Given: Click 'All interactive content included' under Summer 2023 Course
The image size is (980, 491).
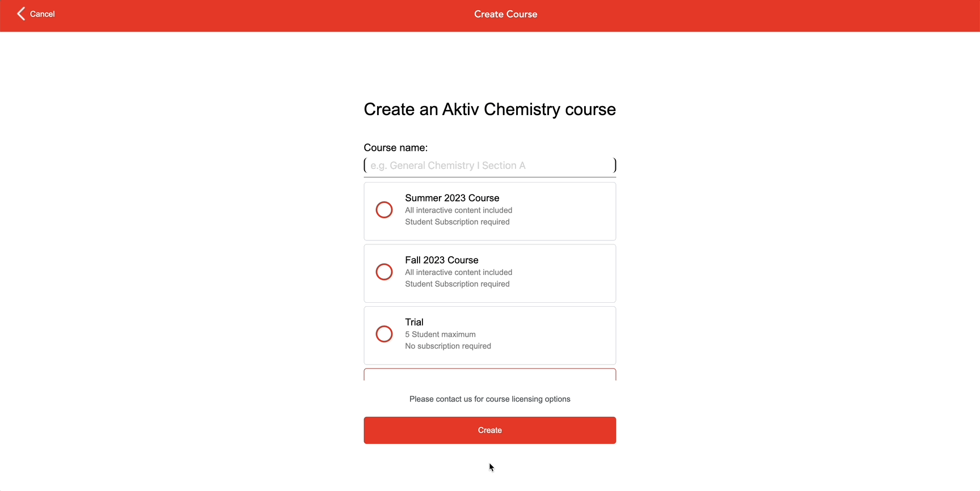Looking at the screenshot, I should click(458, 210).
